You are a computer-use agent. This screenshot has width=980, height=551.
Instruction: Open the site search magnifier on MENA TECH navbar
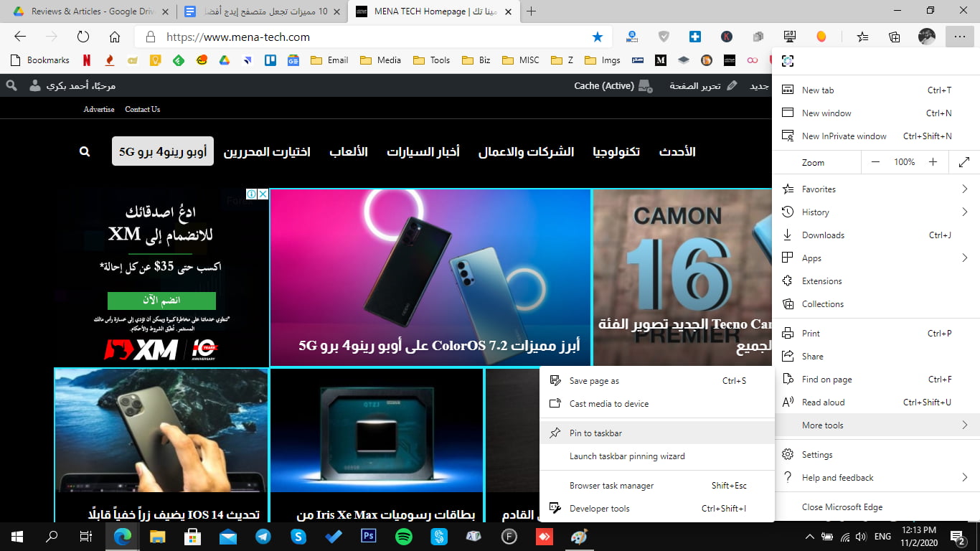(84, 151)
